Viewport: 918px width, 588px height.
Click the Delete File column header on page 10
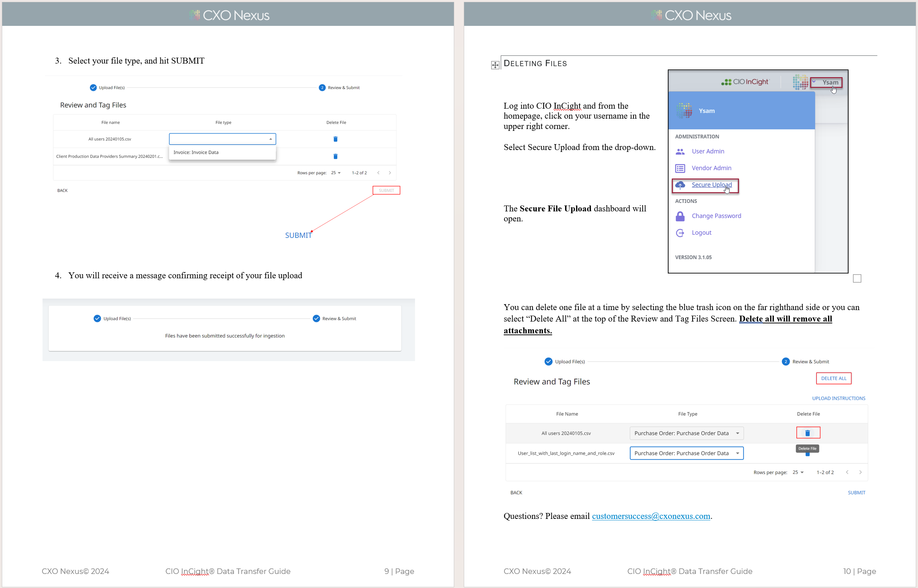pyautogui.click(x=808, y=414)
